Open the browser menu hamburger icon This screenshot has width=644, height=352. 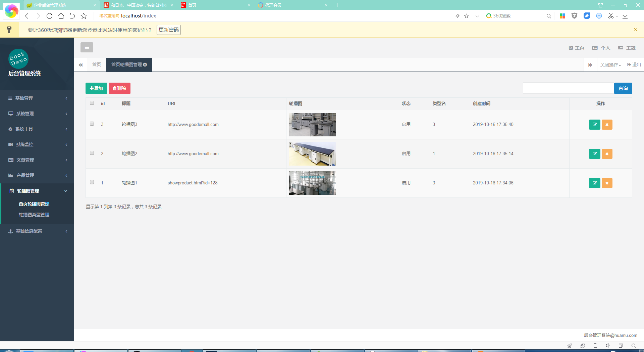(x=636, y=16)
